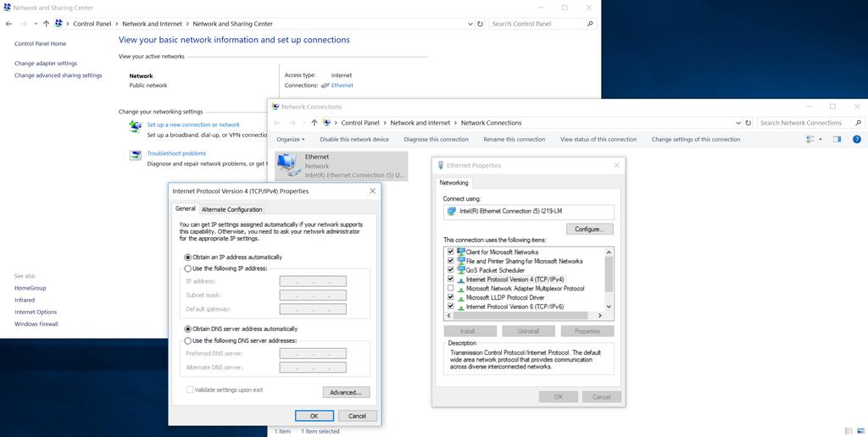This screenshot has width=868, height=437.
Task: Toggle Internet Protocol Version 6 checkbox
Action: coord(451,306)
